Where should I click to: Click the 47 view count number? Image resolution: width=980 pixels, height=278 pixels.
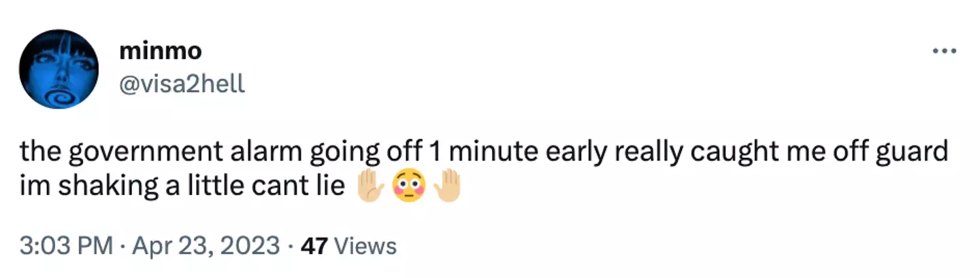315,245
